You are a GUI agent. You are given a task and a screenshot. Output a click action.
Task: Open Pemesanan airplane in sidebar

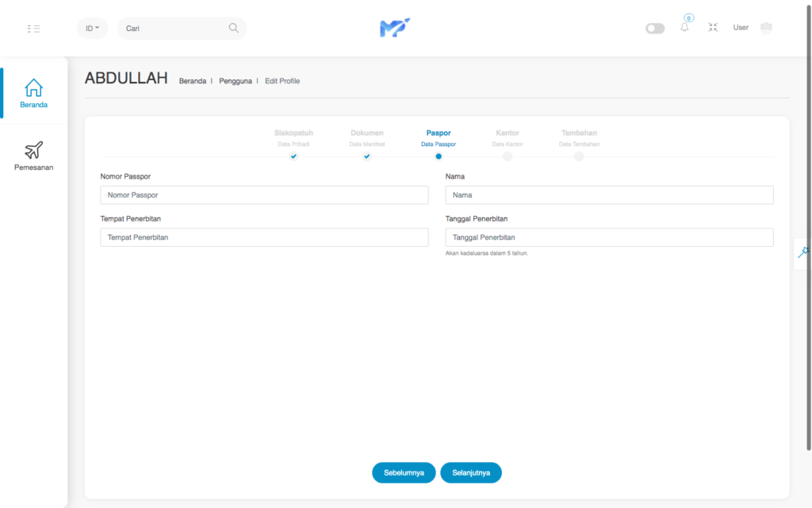pos(34,156)
